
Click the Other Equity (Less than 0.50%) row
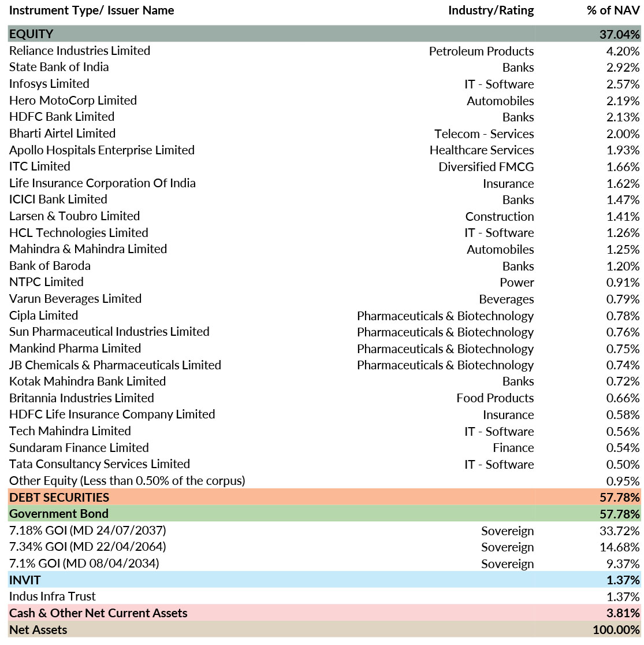coord(127,481)
